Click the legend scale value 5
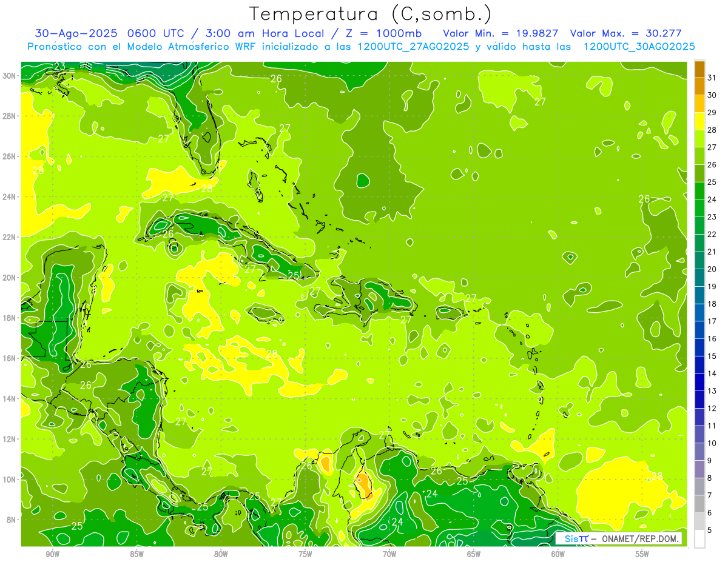 pyautogui.click(x=710, y=530)
